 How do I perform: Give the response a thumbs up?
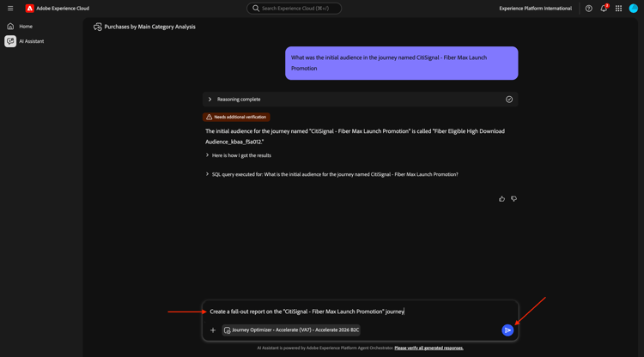[x=501, y=198]
